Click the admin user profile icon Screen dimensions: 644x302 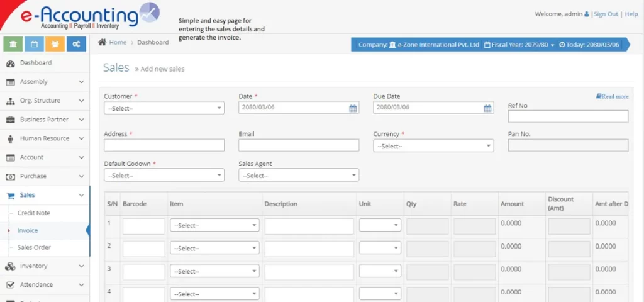(587, 14)
